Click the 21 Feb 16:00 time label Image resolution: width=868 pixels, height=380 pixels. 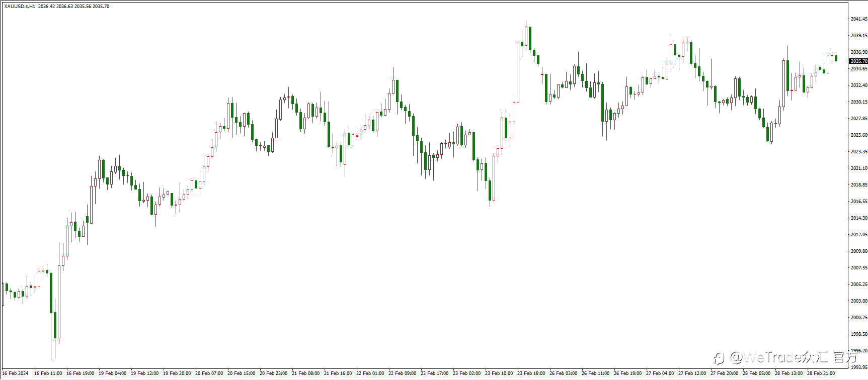click(x=338, y=373)
